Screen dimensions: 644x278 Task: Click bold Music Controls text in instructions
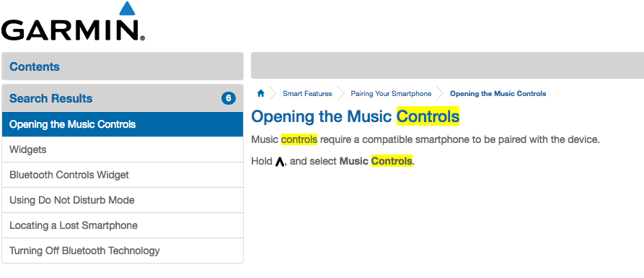[x=376, y=161]
